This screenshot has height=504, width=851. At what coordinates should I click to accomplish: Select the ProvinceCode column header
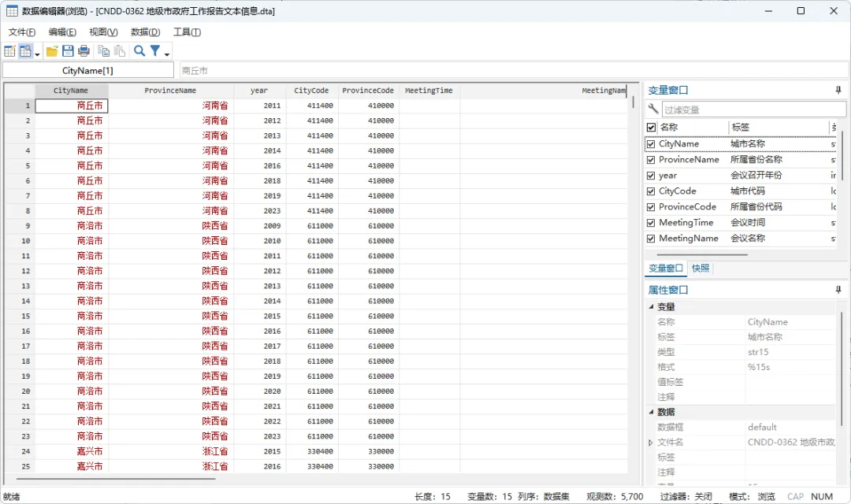368,91
